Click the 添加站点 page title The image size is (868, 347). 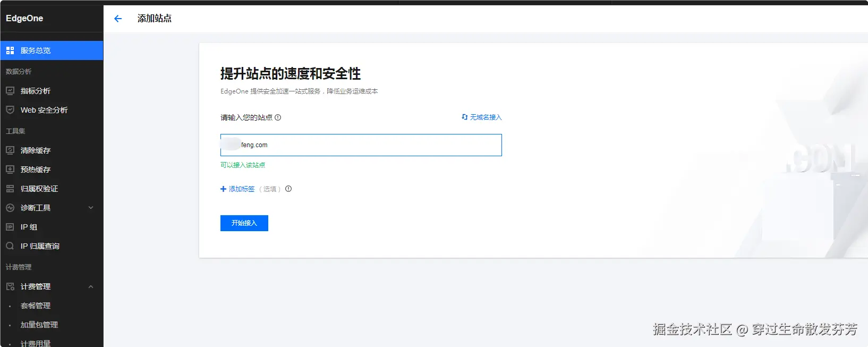point(155,19)
